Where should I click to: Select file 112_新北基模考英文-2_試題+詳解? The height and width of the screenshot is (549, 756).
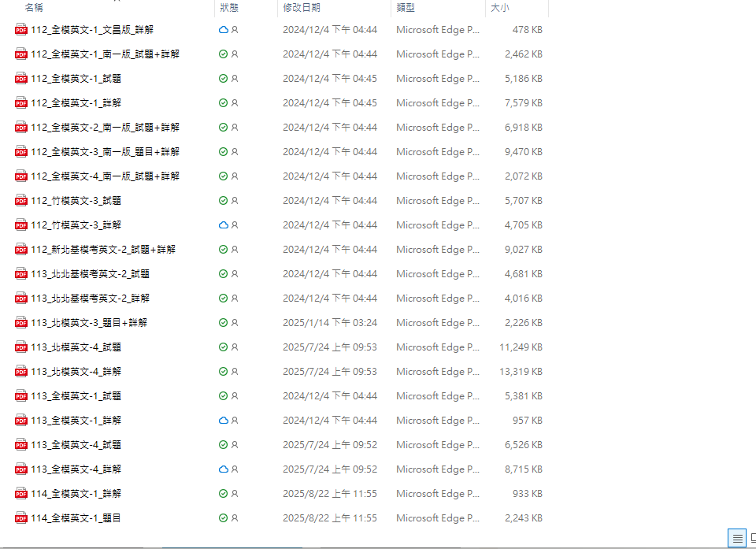click(103, 250)
